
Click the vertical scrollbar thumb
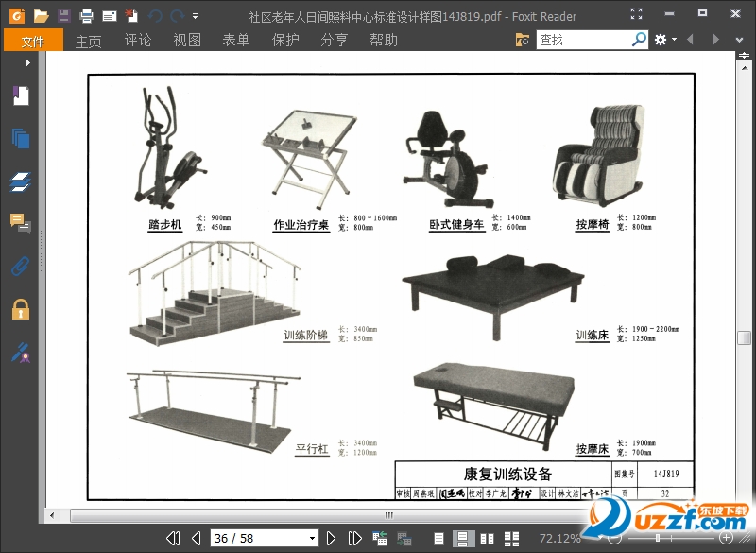click(744, 337)
